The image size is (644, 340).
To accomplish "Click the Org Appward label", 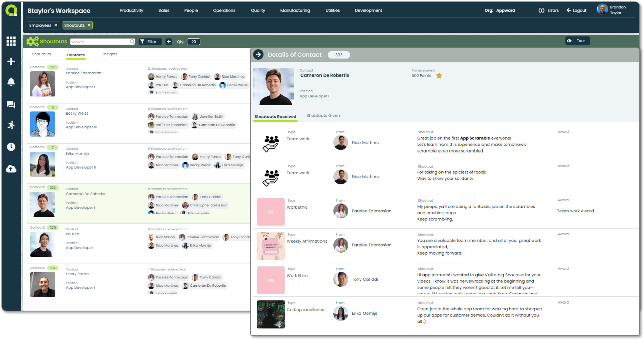I will coord(500,10).
